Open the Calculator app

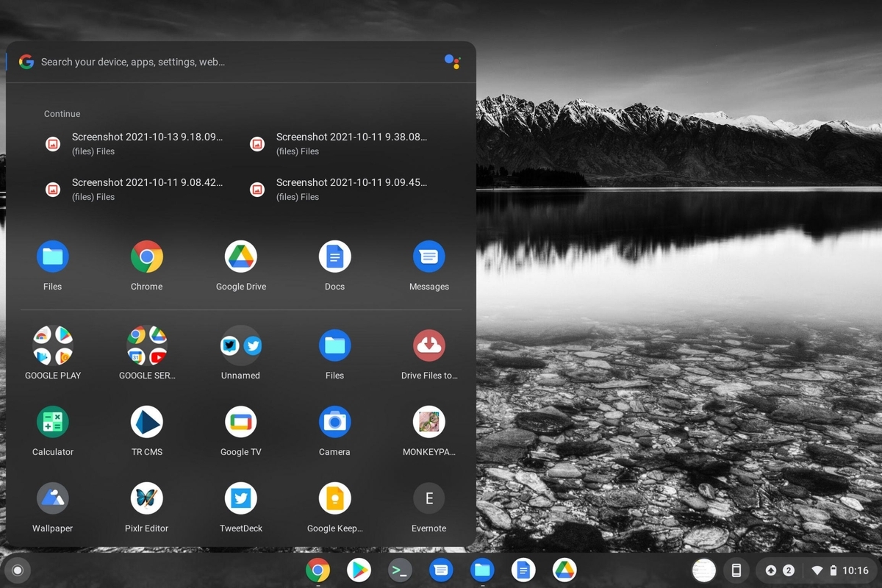[53, 422]
